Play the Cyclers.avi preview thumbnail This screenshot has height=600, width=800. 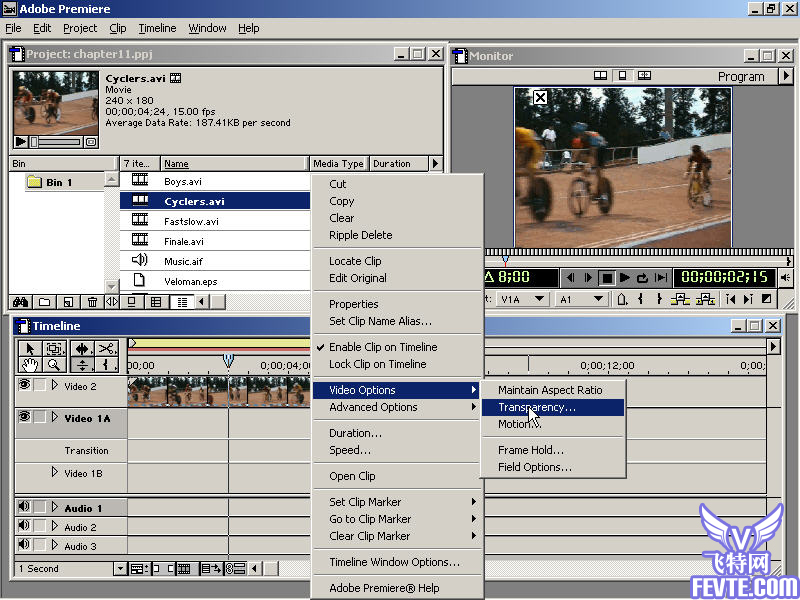pyautogui.click(x=21, y=142)
